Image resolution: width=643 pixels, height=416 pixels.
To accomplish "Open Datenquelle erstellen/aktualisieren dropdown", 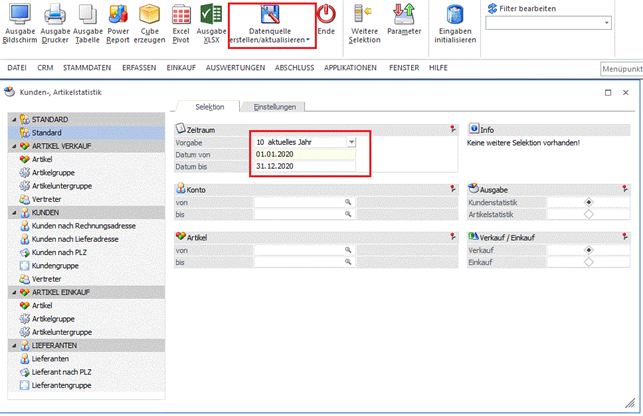I will [268, 37].
